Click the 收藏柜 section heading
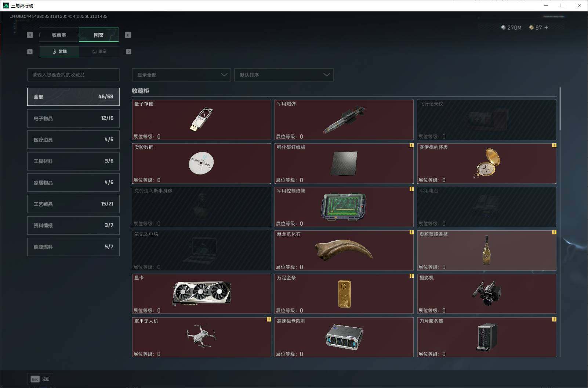The width and height of the screenshot is (588, 388). coord(141,91)
